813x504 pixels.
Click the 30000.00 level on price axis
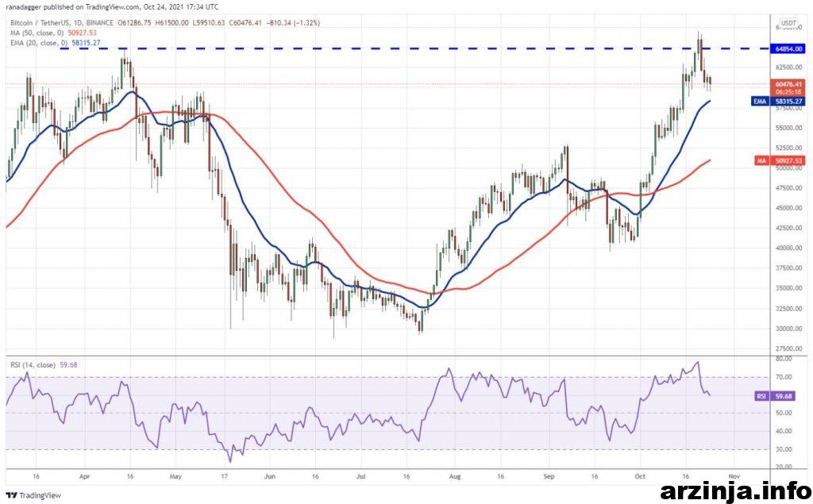[x=789, y=328]
